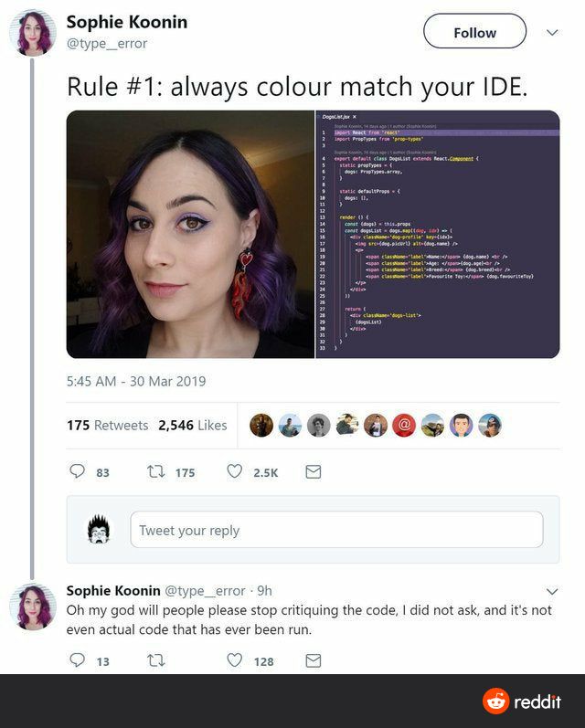585x728 pixels.
Task: Click the envelope icon under the reply tweet
Action: point(314,660)
